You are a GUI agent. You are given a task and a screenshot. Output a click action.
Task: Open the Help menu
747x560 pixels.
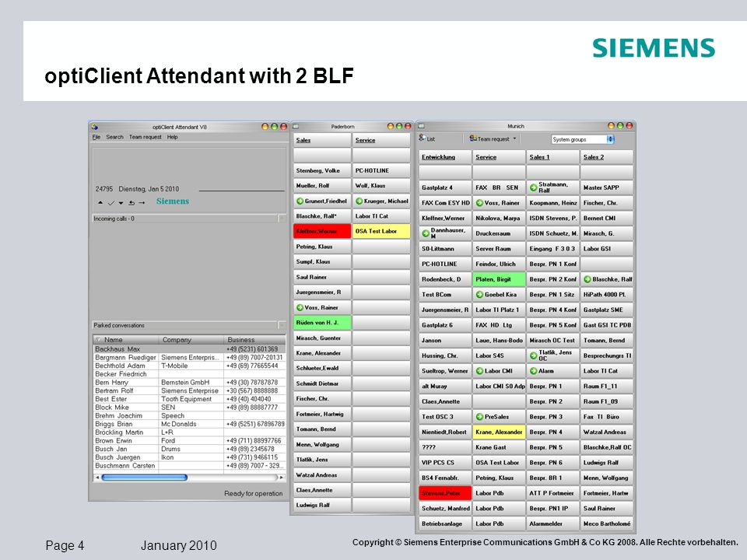pyautogui.click(x=173, y=137)
